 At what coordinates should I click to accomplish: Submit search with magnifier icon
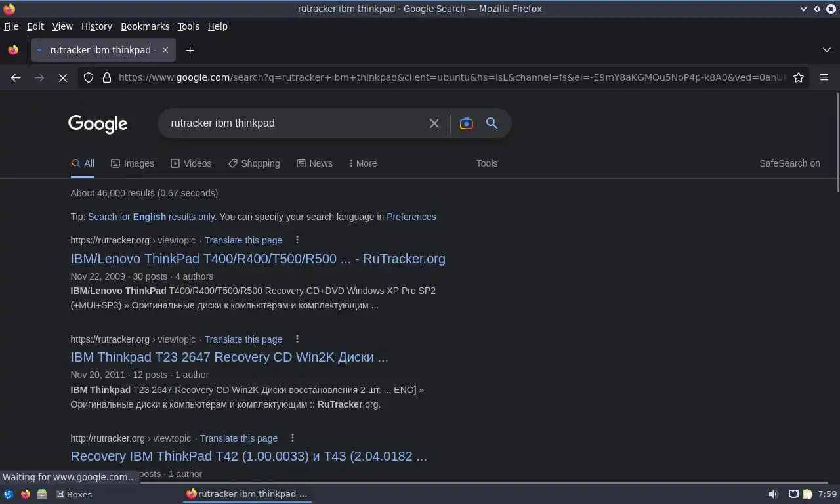pyautogui.click(x=492, y=123)
